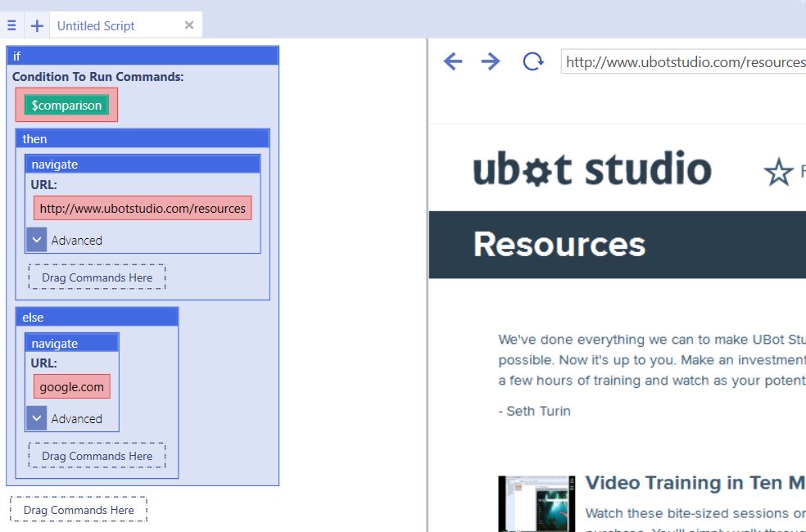806x532 pixels.
Task: Expand Advanced options under google.com navigate
Action: point(37,418)
